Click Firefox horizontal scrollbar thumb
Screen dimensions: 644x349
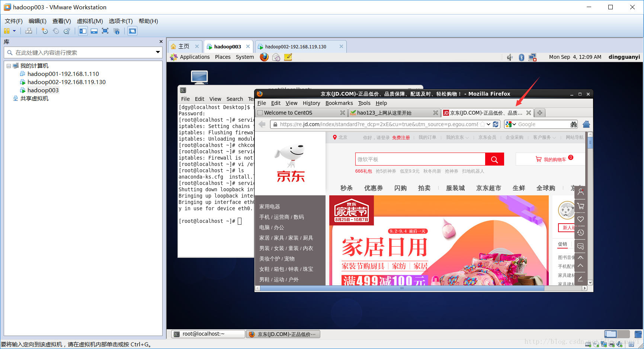click(402, 288)
